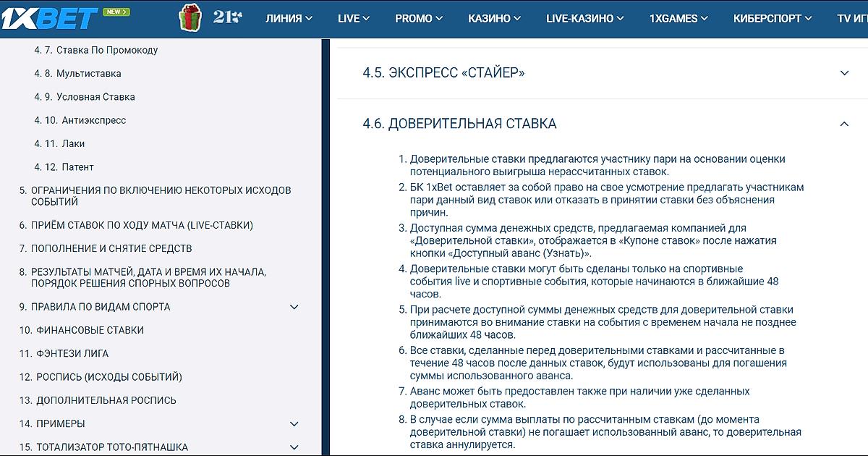Open section 8 РЕЗУЛЬТАТЫ МАТЧЕЙ, ДАТА И ВРЕМЯ

143,278
